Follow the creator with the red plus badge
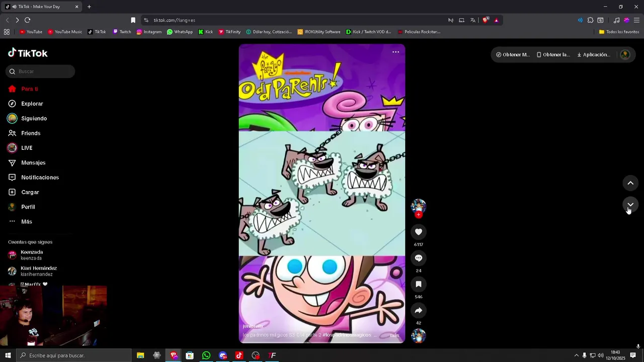 418,215
